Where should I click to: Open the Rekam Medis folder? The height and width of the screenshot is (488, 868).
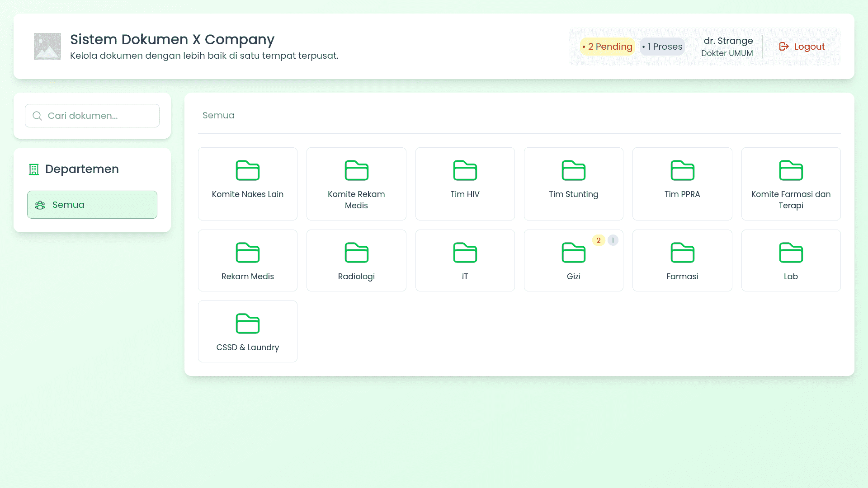coord(247,260)
